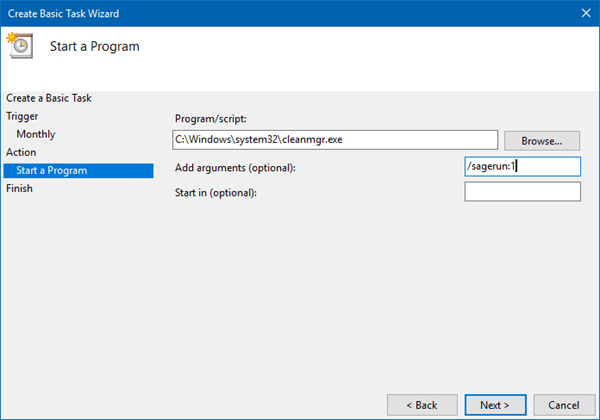Cancel the Create Basic Task Wizard

(x=564, y=405)
